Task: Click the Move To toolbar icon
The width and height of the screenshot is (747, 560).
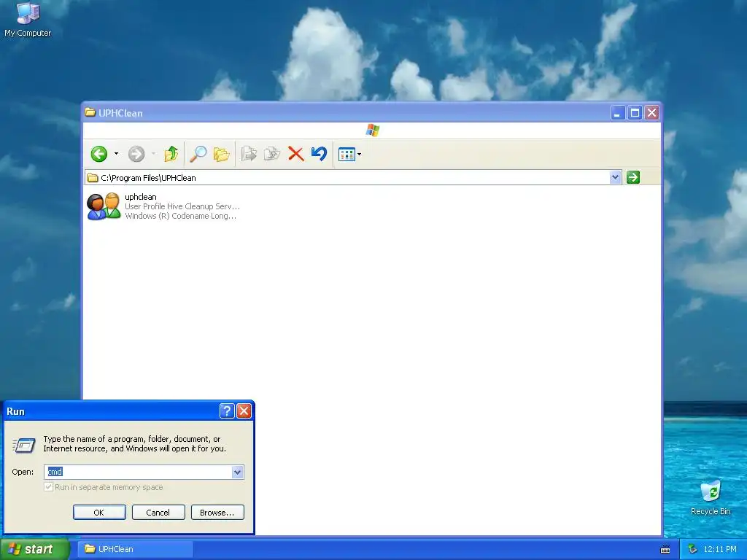Action: click(x=249, y=154)
